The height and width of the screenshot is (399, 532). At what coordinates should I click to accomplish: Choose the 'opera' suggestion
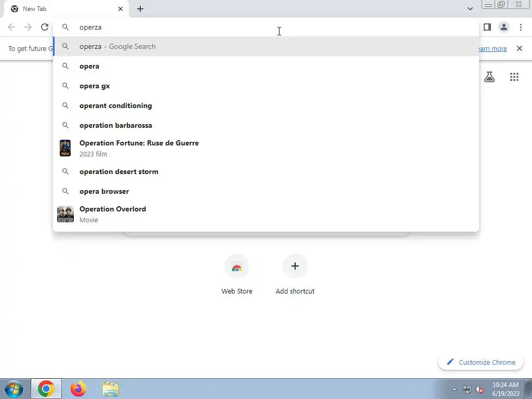pyautogui.click(x=266, y=66)
